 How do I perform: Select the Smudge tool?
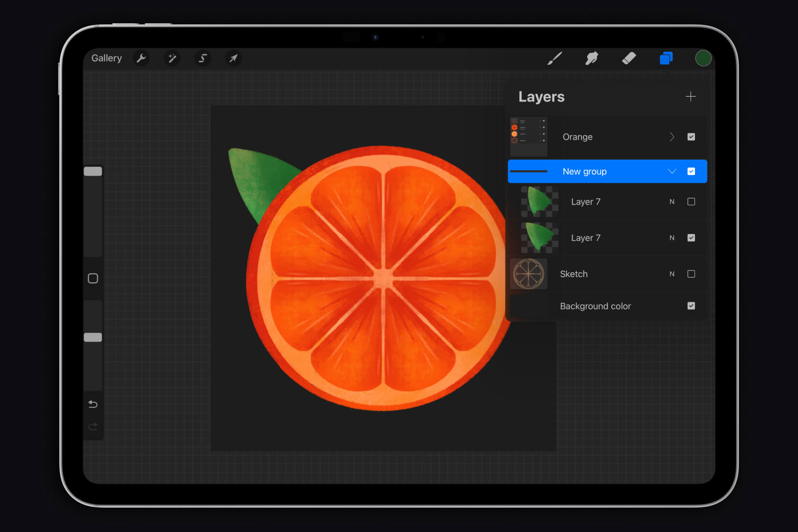pyautogui.click(x=591, y=59)
